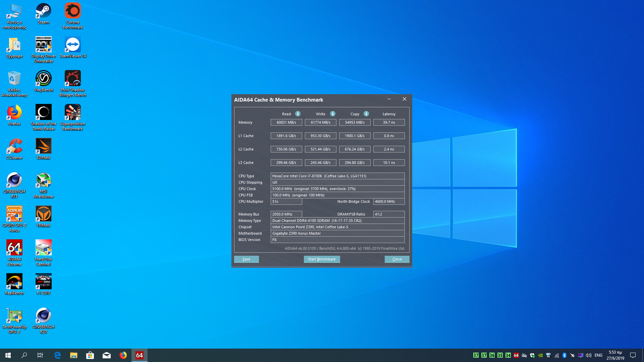The width and height of the screenshot is (644, 362).
Task: Open Microsoft Store from the taskbar
Action: [x=90, y=355]
